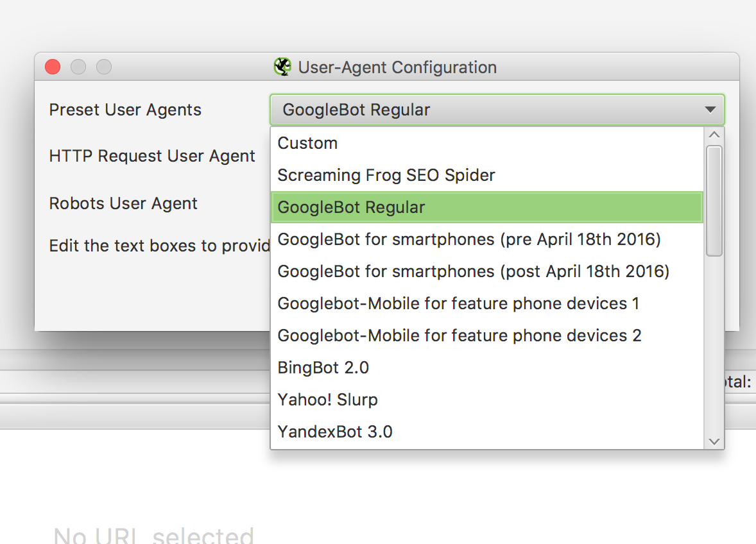Select Googlebot-Mobile for feature phone devices 1
The image size is (756, 544).
tap(458, 303)
